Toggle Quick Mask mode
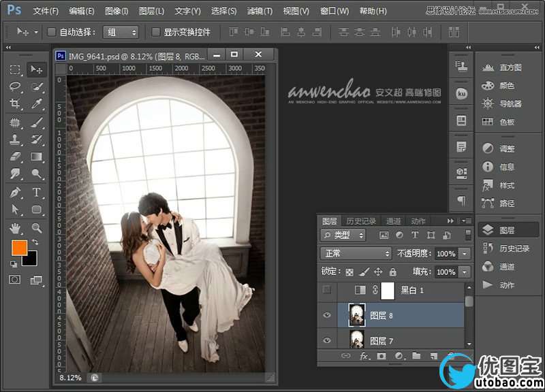Image resolution: width=545 pixels, height=392 pixels. point(14,280)
